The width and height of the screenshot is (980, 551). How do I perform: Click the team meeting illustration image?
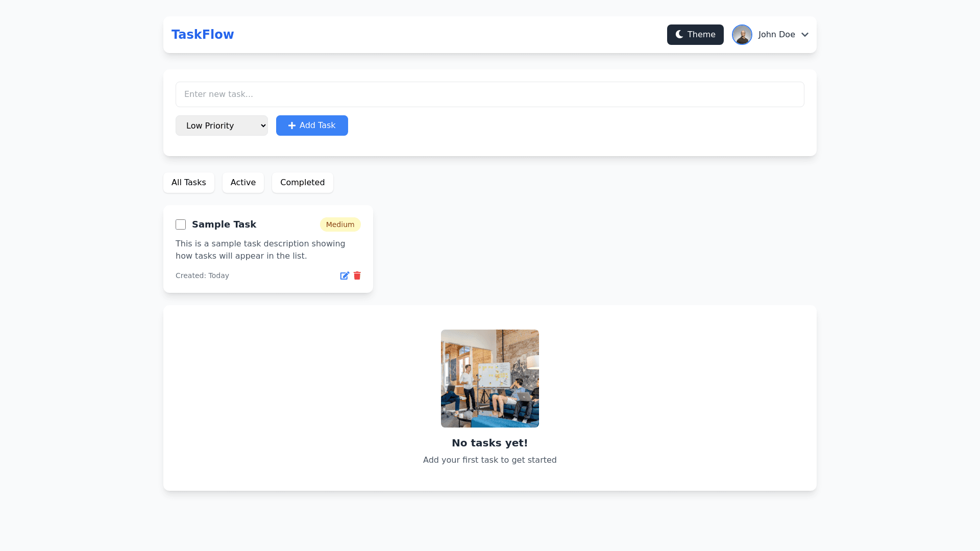pos(489,379)
